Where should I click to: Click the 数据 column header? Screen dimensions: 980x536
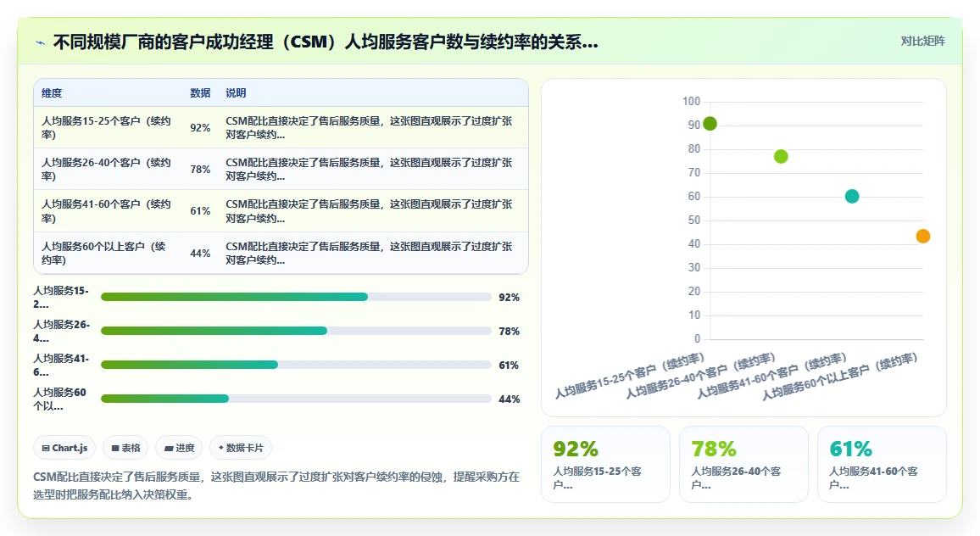click(x=200, y=93)
